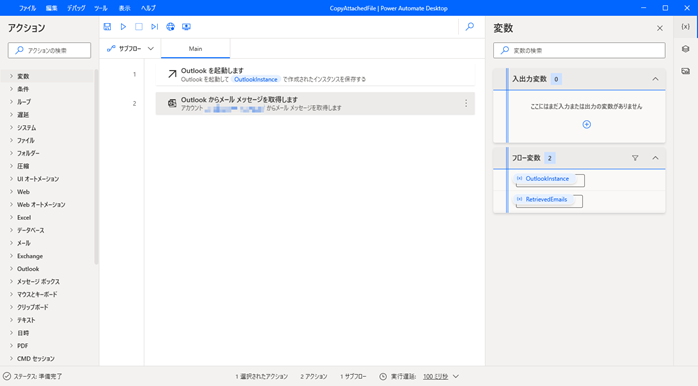Switch to the Main tab
698x386 pixels.
pyautogui.click(x=195, y=49)
